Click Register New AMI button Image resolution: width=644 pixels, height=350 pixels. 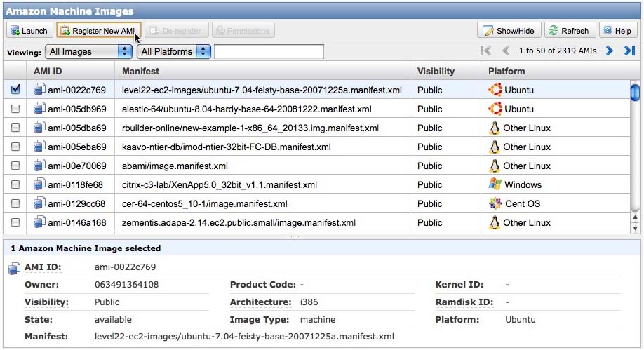[x=99, y=31]
